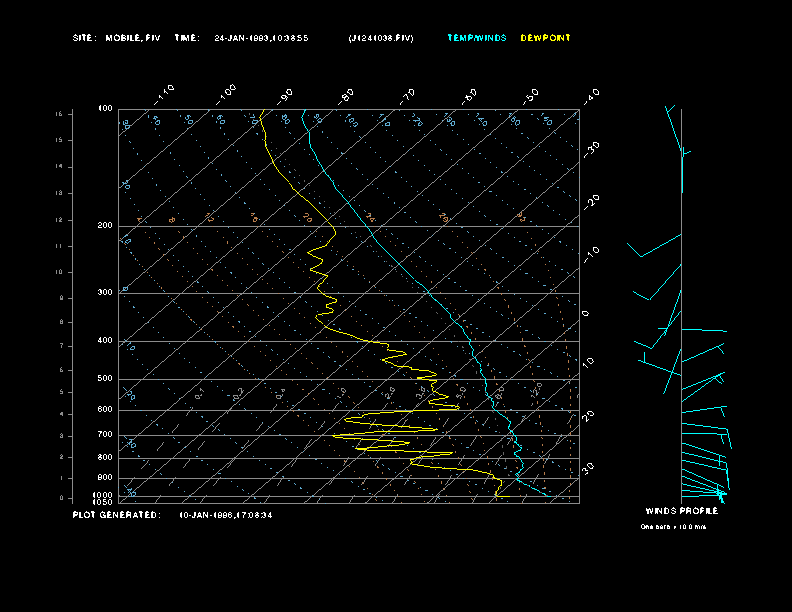The width and height of the screenshot is (792, 612).
Task: Click the 12 km altitude scale label
Action: coord(60,220)
